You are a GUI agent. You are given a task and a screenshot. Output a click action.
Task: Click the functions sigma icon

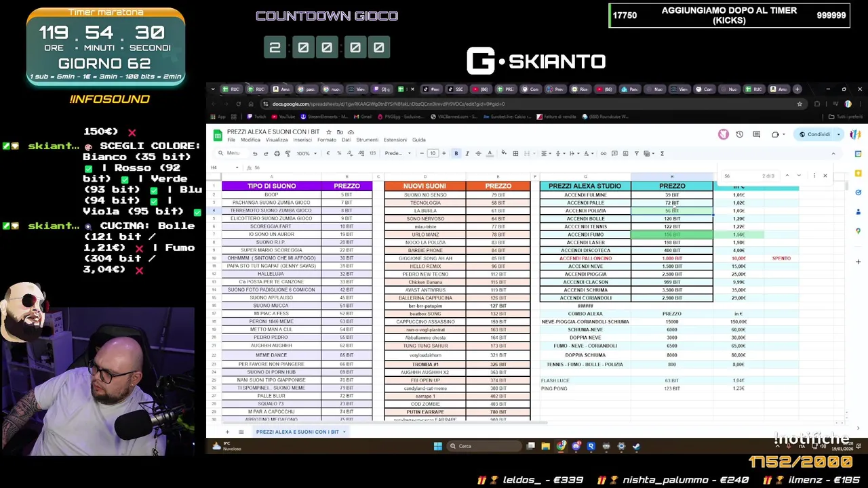pyautogui.click(x=662, y=153)
